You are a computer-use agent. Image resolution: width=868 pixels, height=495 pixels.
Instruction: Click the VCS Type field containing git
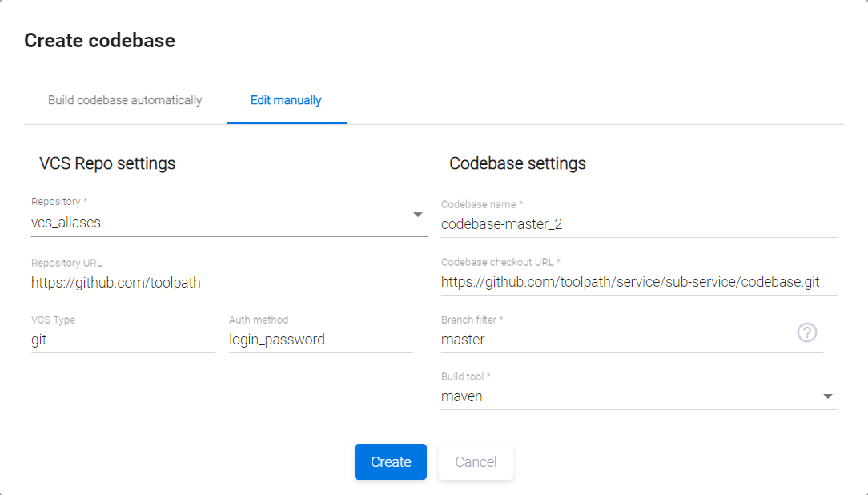tap(123, 340)
